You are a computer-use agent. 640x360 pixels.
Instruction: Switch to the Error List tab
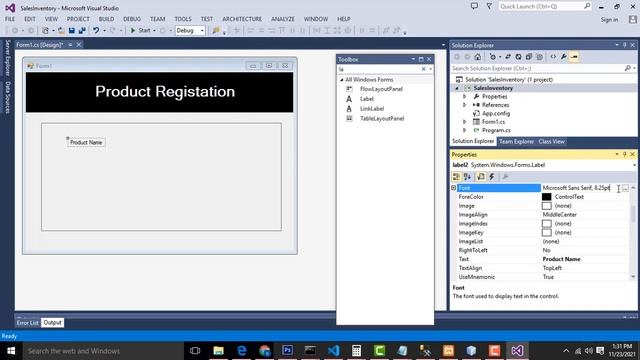(27, 322)
